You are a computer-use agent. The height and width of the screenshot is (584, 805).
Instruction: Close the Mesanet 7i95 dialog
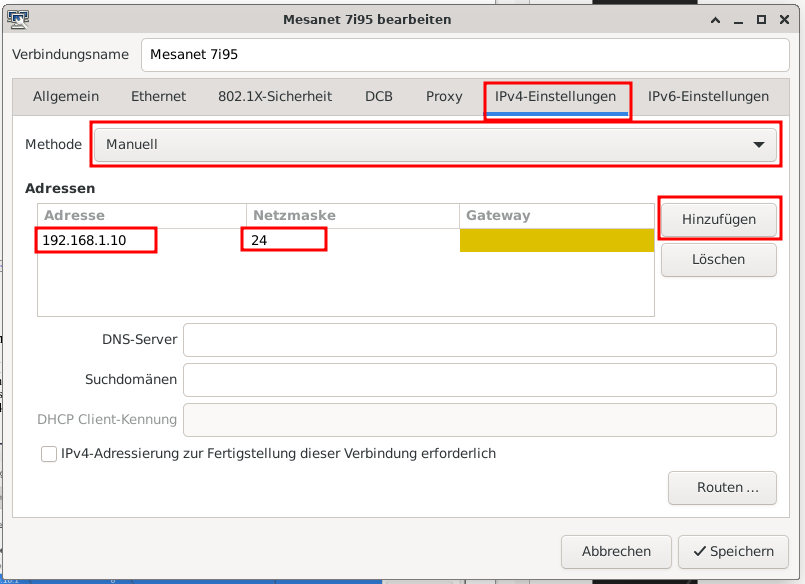[x=784, y=20]
